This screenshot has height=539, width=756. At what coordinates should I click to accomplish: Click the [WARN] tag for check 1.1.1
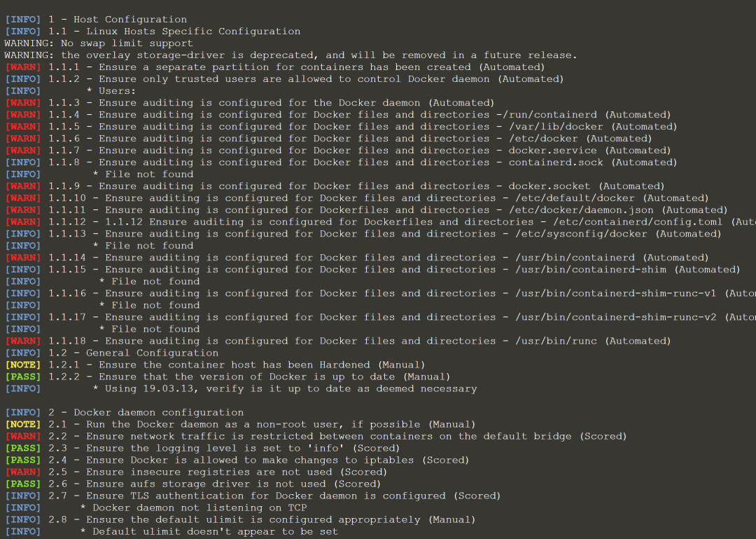(x=23, y=67)
